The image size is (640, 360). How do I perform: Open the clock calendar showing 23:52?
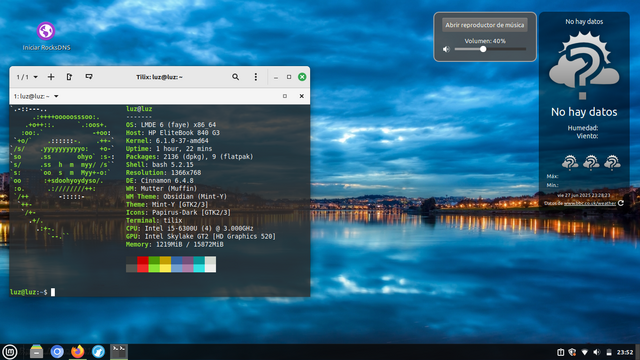(x=625, y=352)
